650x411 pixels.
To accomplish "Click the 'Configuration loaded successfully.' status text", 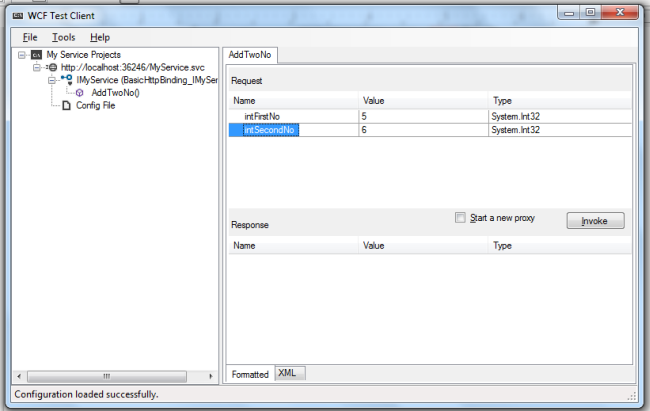I will [x=86, y=394].
